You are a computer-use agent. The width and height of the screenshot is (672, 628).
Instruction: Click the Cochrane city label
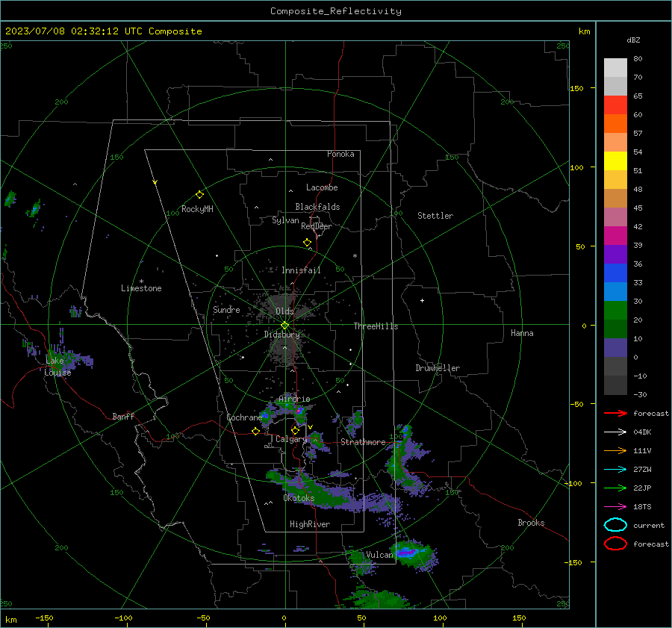click(x=244, y=417)
